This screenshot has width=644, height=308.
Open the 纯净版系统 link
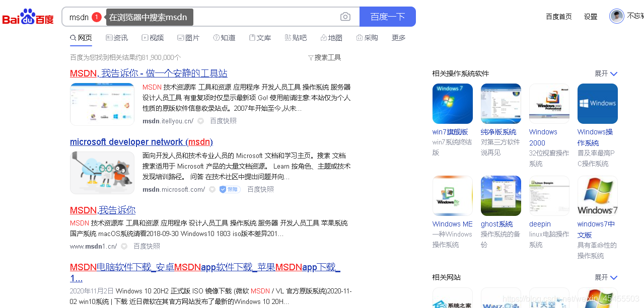click(498, 132)
